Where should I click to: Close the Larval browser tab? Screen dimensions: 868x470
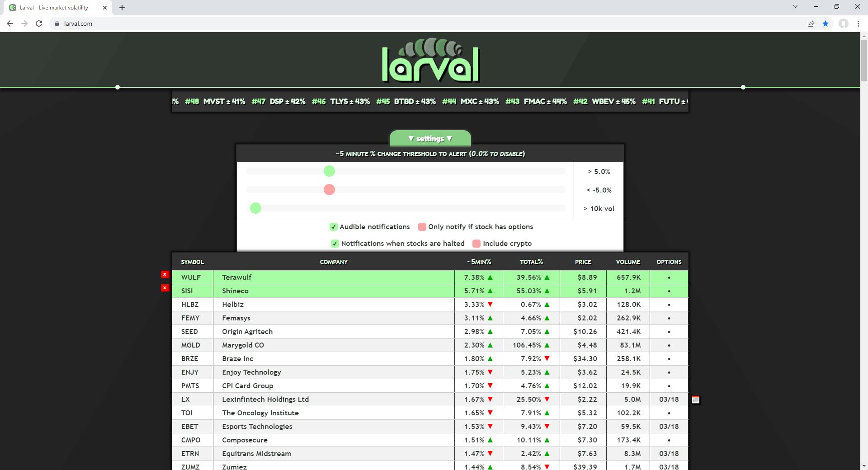point(105,8)
